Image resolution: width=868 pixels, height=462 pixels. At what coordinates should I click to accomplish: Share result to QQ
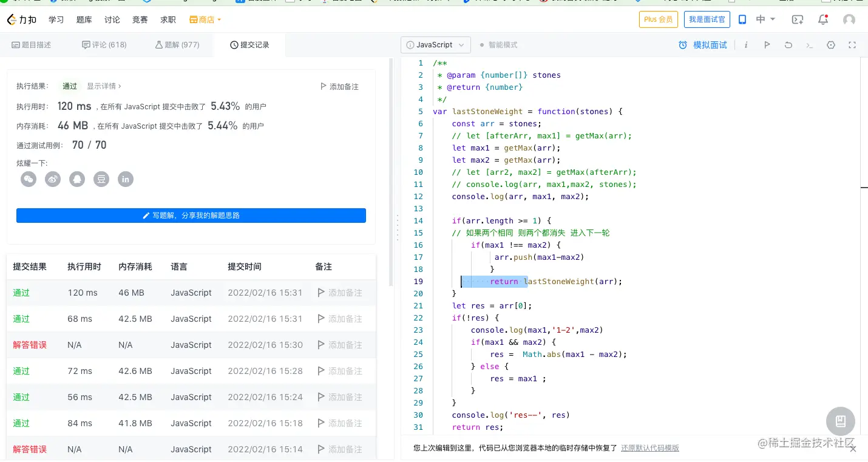77,179
